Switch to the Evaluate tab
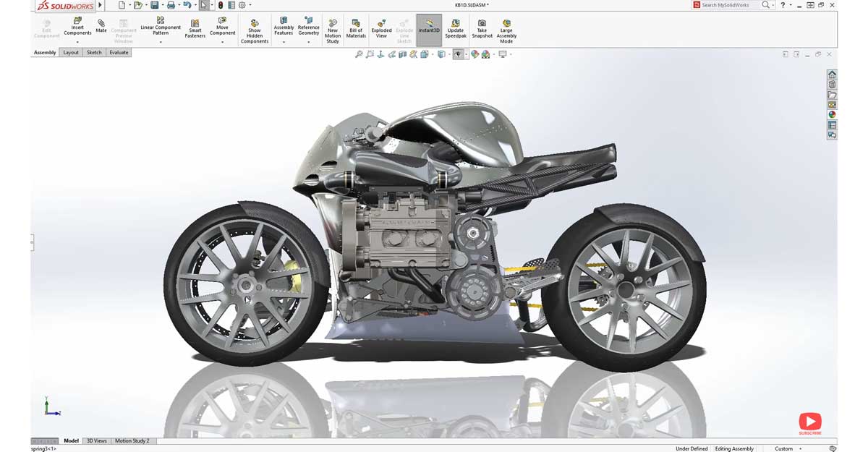 point(119,53)
